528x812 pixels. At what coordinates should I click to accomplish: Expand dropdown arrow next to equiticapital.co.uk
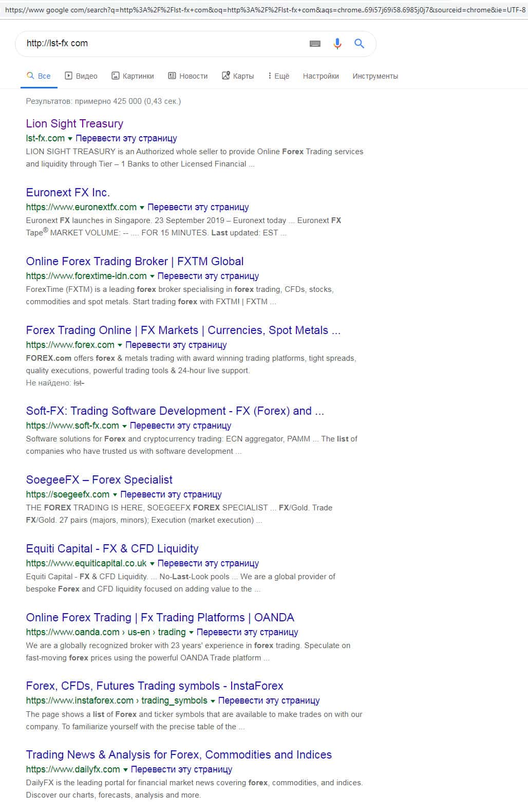coord(152,564)
